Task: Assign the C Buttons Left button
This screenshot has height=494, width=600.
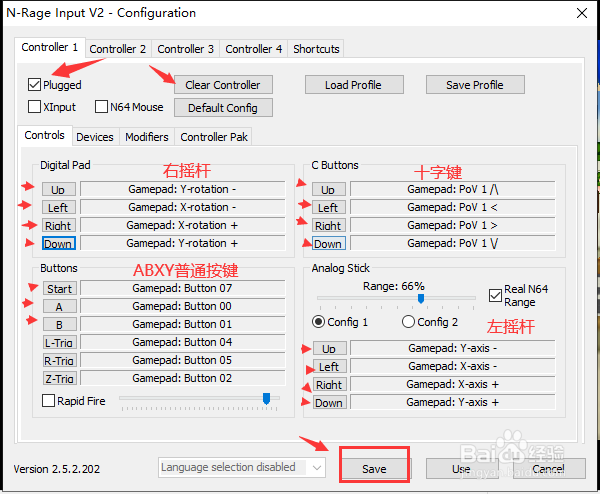Action: (329, 207)
